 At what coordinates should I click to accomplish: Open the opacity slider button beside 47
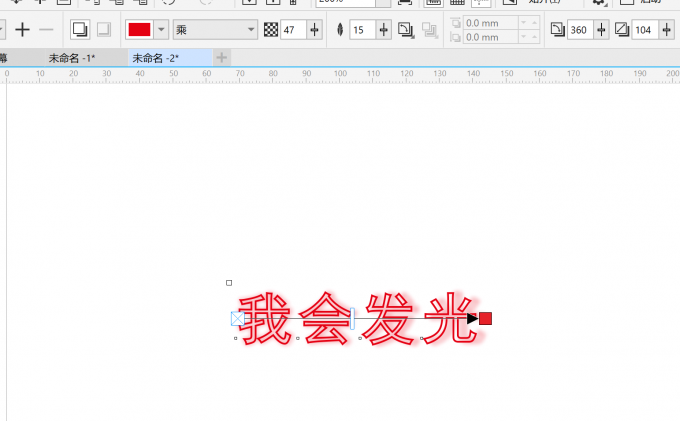click(314, 30)
